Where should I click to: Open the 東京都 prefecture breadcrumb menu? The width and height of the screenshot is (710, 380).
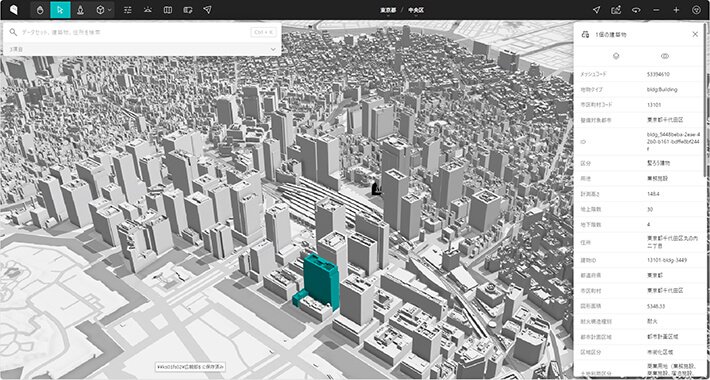[388, 11]
